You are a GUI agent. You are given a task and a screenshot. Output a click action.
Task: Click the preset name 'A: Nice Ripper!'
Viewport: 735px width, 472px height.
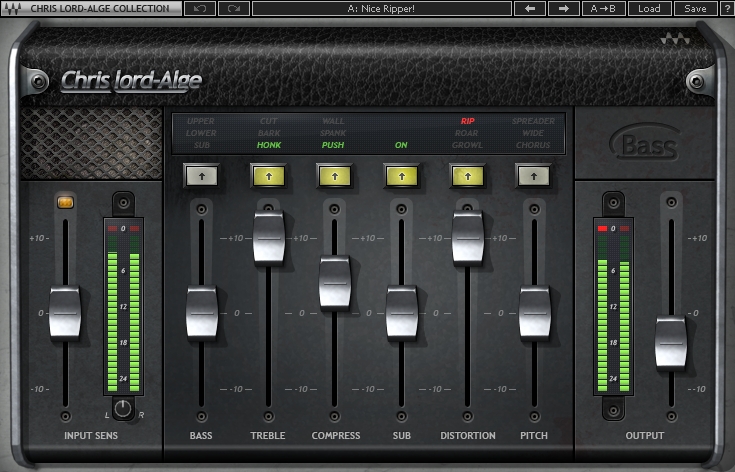pyautogui.click(x=382, y=8)
